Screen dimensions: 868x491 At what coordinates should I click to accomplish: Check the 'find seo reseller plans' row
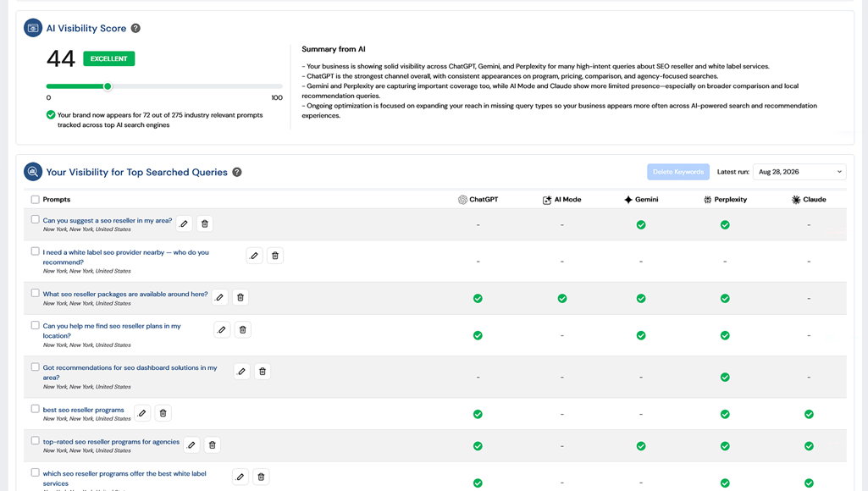[36, 325]
